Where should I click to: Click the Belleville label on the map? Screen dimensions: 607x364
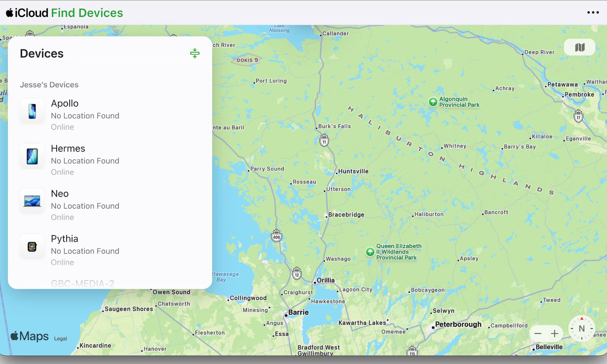pyautogui.click(x=549, y=347)
